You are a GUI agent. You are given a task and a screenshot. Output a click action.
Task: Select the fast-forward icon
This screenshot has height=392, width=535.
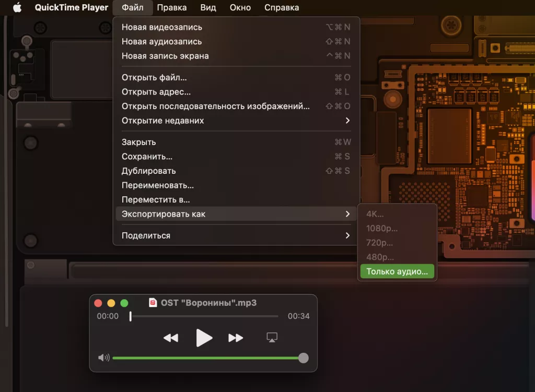(x=236, y=338)
